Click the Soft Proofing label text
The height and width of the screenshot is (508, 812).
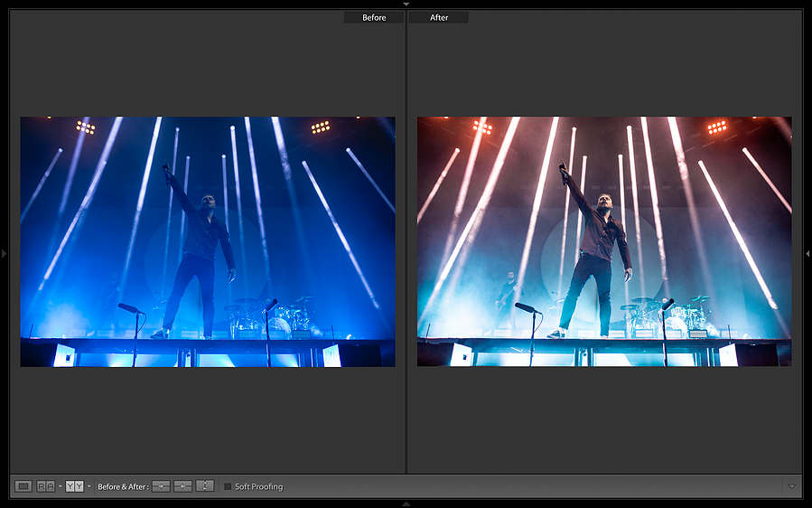point(259,486)
